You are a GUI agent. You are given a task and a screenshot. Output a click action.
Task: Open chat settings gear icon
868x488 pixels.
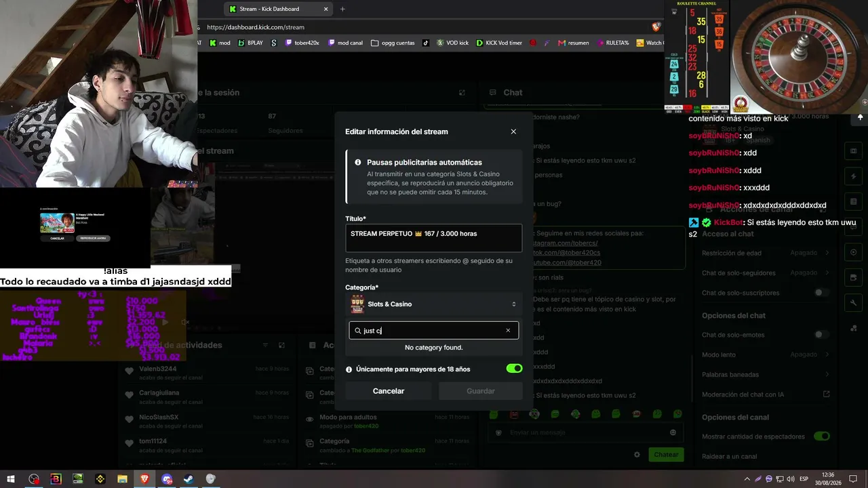637,455
